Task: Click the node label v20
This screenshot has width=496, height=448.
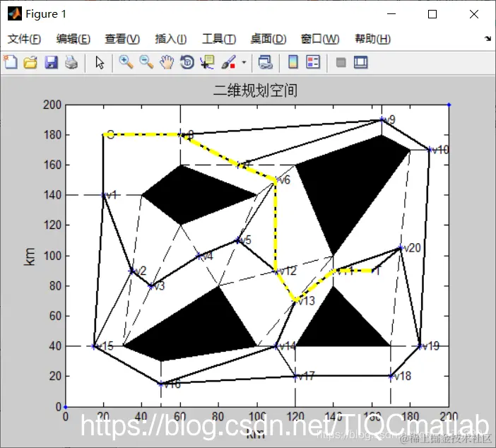Action: click(412, 248)
